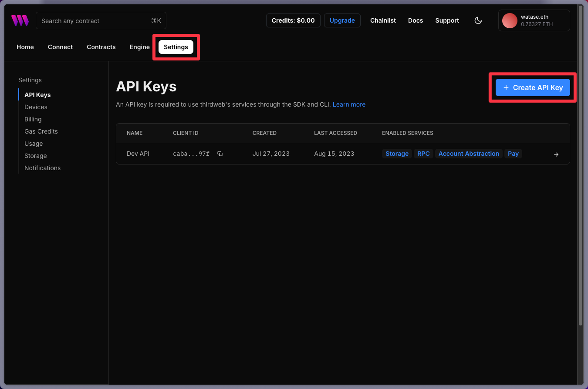Select API Keys in sidebar

point(37,95)
